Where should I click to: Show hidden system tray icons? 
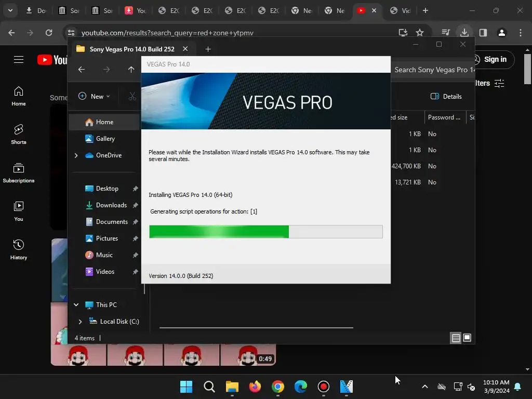coord(425,387)
